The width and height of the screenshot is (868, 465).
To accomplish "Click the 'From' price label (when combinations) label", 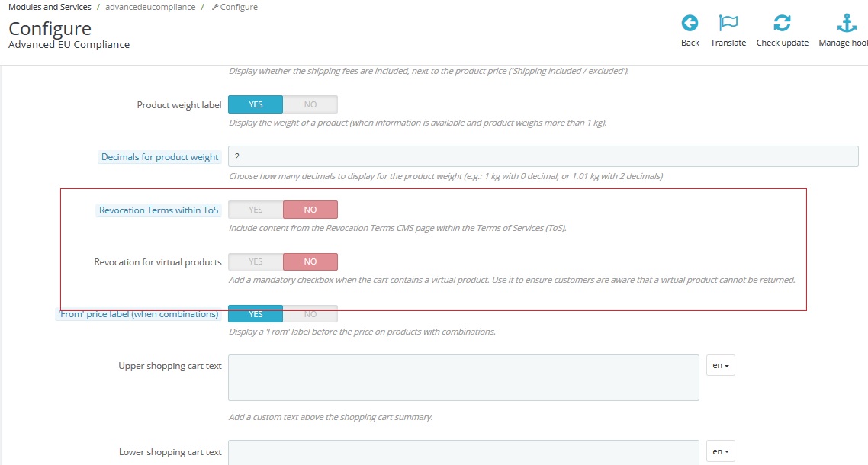I will pyautogui.click(x=138, y=314).
